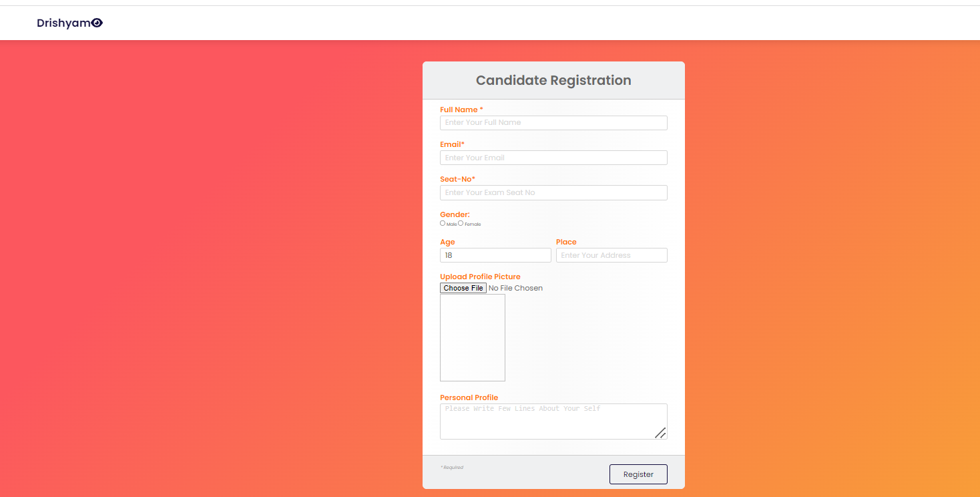The height and width of the screenshot is (497, 980).
Task: Select the Female gender radio button
Action: tap(461, 223)
